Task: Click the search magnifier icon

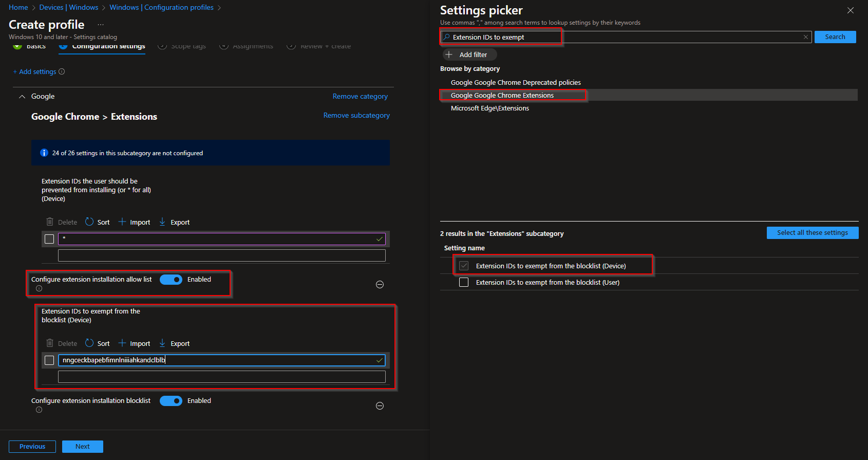Action: click(447, 37)
